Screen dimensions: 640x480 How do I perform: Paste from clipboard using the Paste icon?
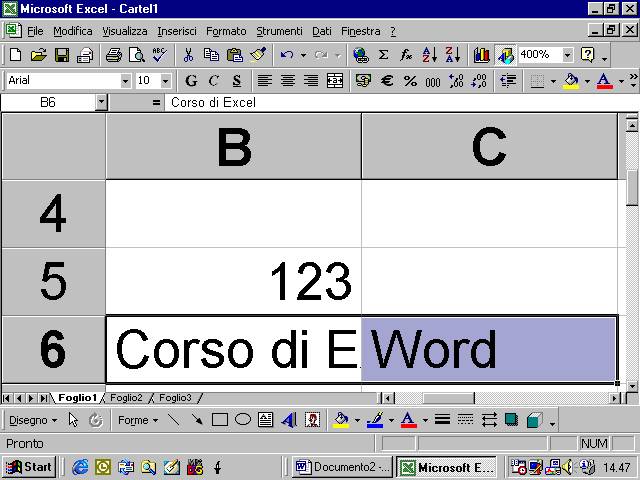235,55
